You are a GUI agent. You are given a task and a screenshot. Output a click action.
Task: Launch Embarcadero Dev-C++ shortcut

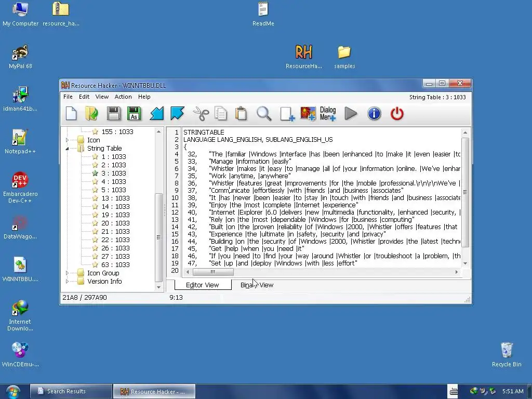pos(20,188)
